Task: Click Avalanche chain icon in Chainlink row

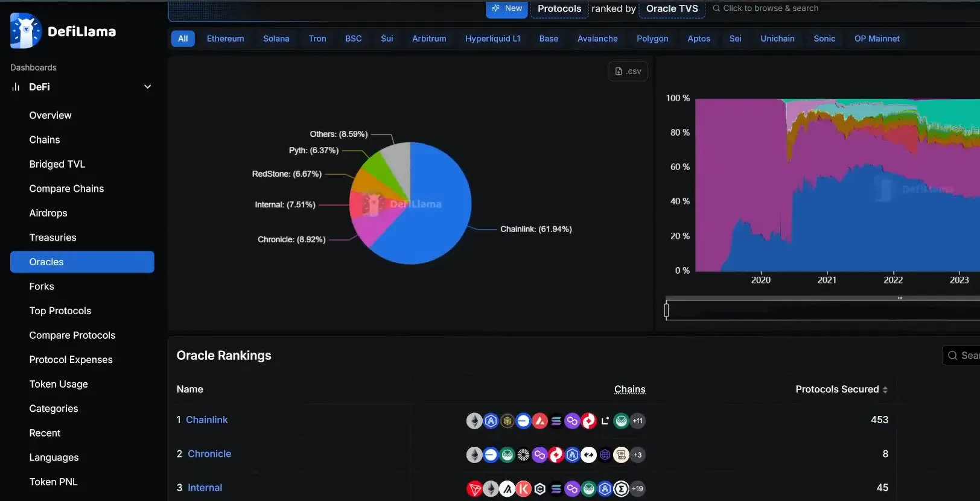Action: (x=539, y=421)
